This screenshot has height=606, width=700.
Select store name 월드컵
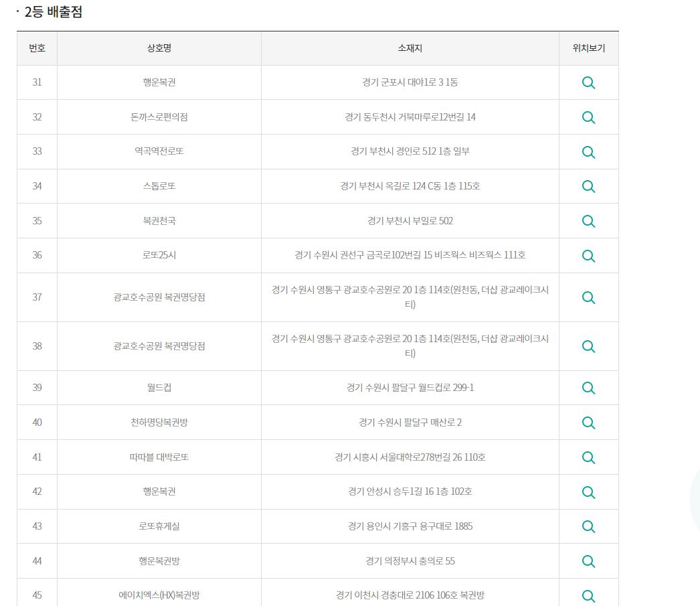pos(159,387)
